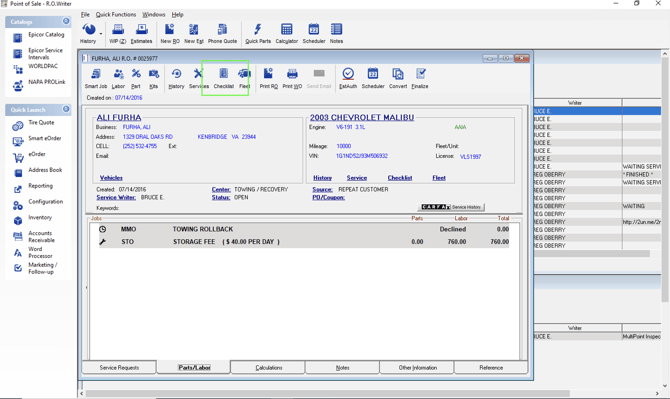Collapse the Quick Launch panel
This screenshot has height=399, width=670.
pyautogui.click(x=66, y=109)
